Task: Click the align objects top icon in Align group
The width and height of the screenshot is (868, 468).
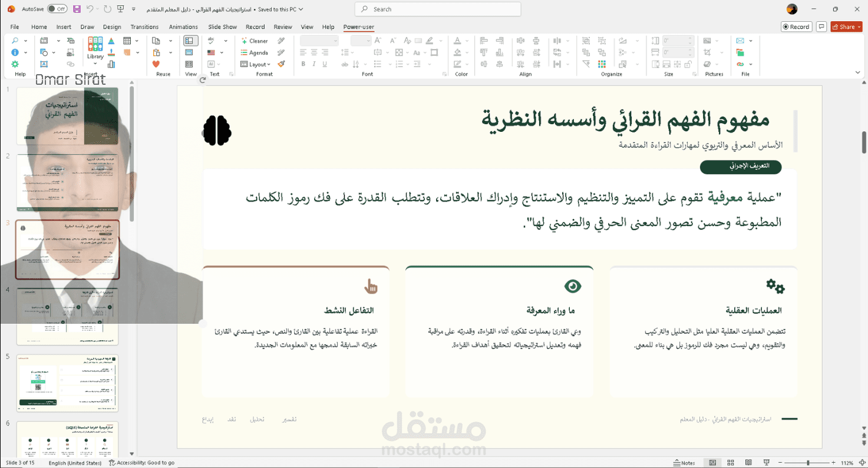Action: coord(484,52)
